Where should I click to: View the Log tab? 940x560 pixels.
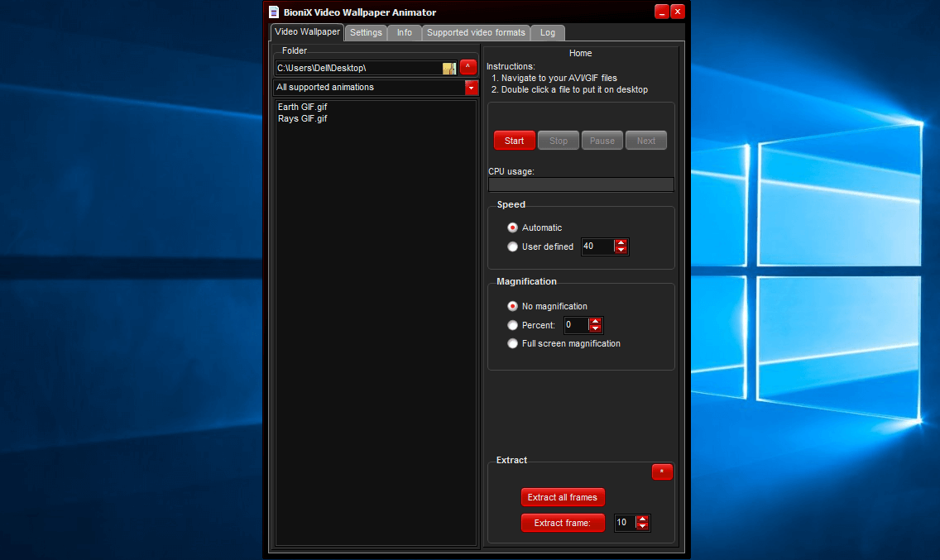547,32
